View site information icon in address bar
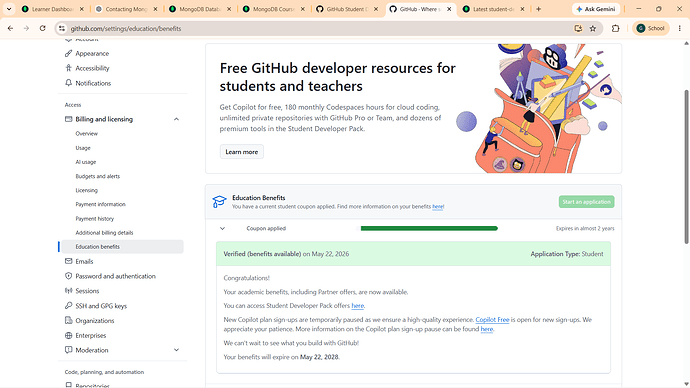This screenshot has width=690, height=388. [x=62, y=28]
